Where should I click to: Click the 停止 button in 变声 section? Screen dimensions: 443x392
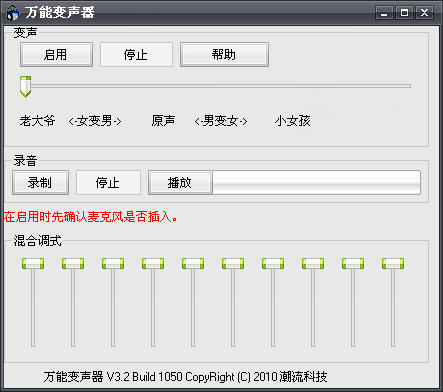[136, 54]
